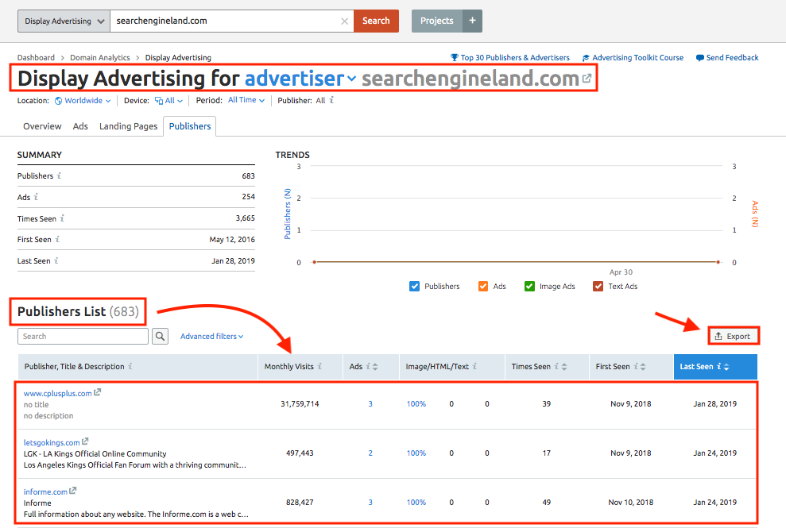
Task: Show info for First Seen in Summary
Action: (58, 240)
